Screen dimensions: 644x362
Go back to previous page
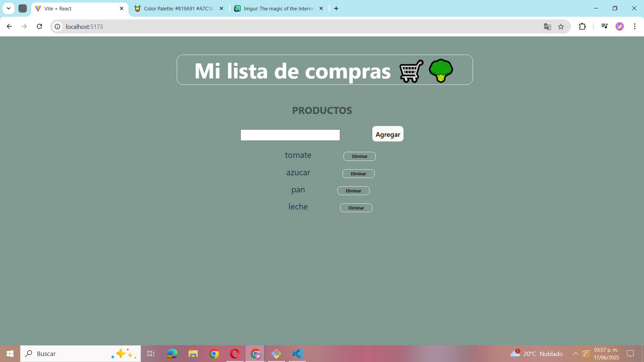(9, 26)
